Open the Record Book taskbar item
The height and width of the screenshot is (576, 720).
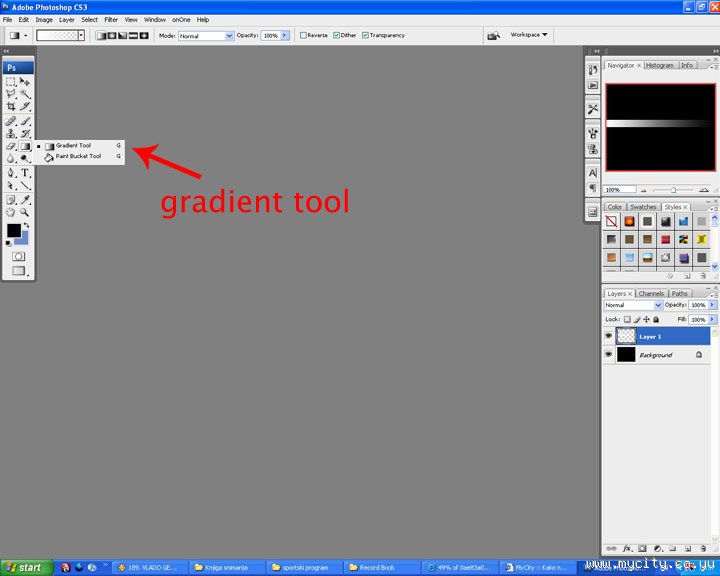pos(381,568)
